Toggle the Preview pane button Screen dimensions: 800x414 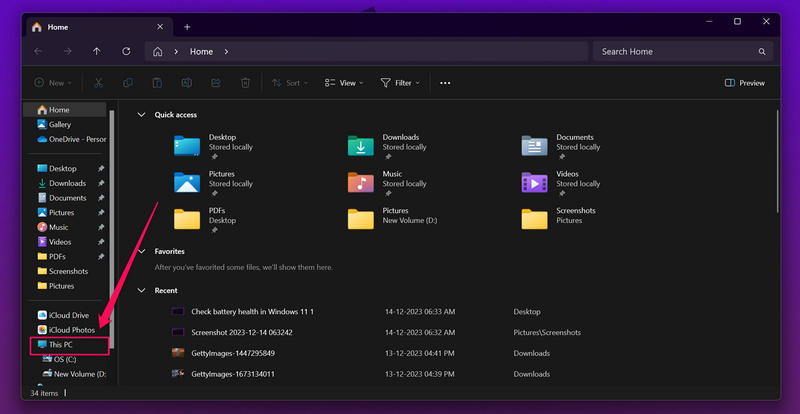[x=744, y=83]
